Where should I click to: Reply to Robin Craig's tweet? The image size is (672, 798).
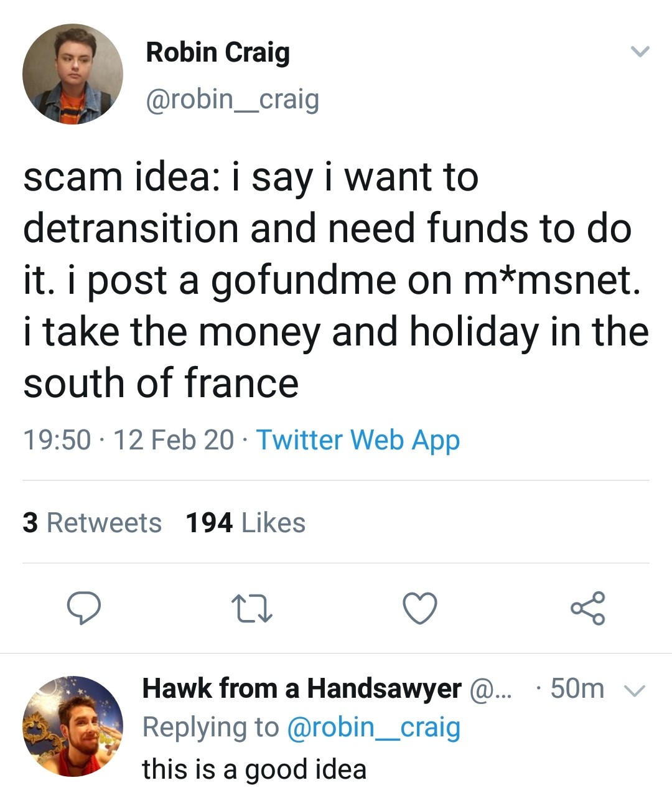click(83, 608)
